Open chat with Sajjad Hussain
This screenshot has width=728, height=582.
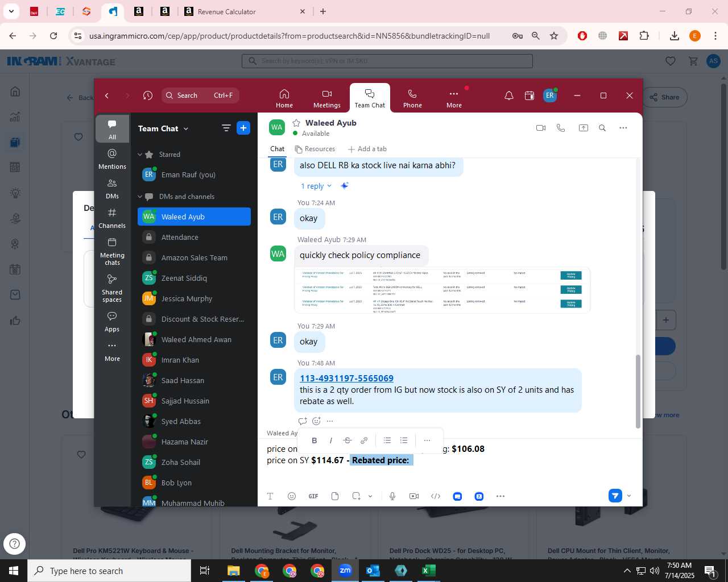click(194, 401)
